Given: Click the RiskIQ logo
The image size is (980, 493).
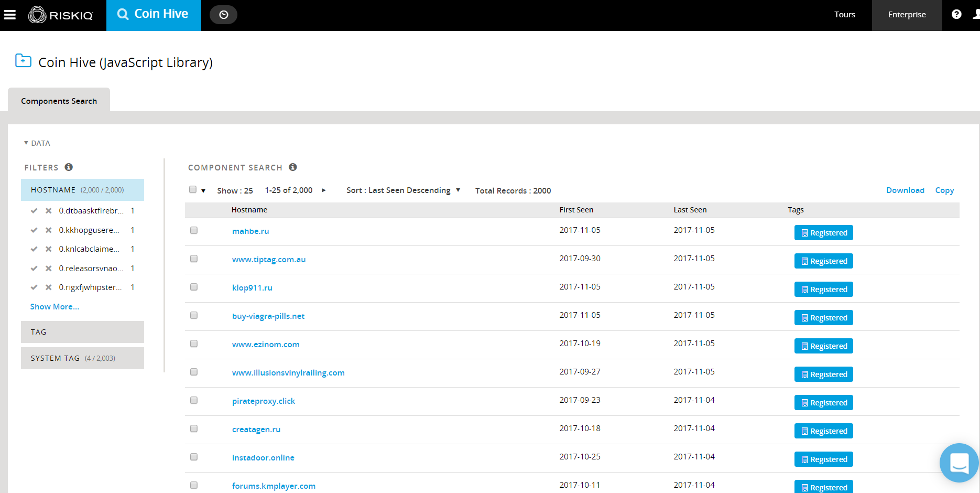Looking at the screenshot, I should (x=60, y=15).
